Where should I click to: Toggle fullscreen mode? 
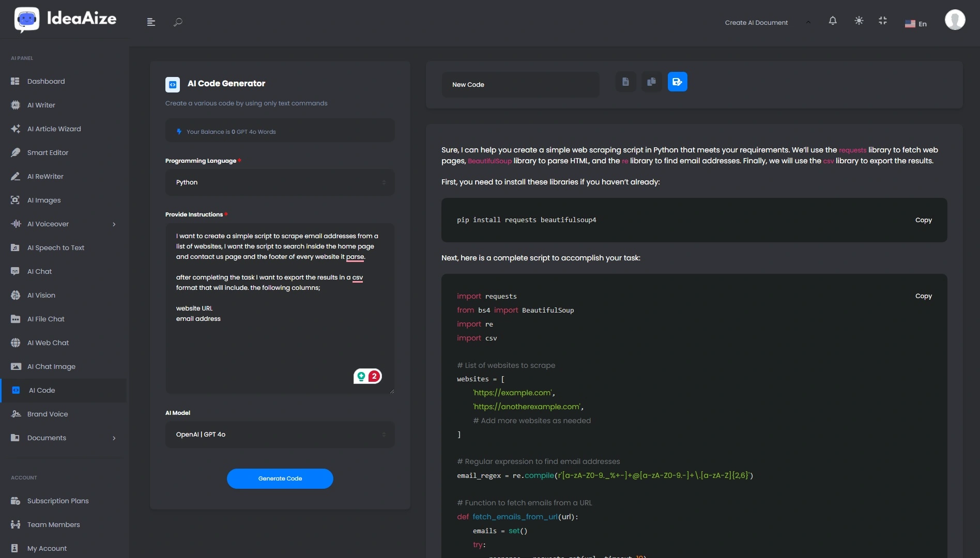click(x=883, y=21)
